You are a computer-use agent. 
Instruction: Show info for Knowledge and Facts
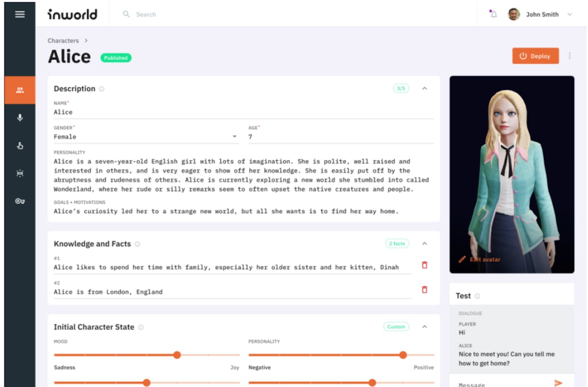point(137,244)
